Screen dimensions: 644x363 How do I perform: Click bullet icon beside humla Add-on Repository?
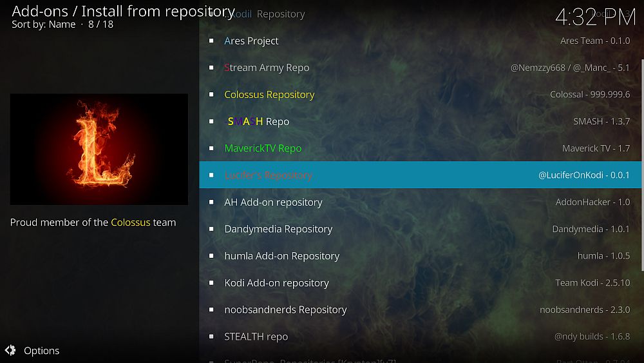pyautogui.click(x=211, y=256)
